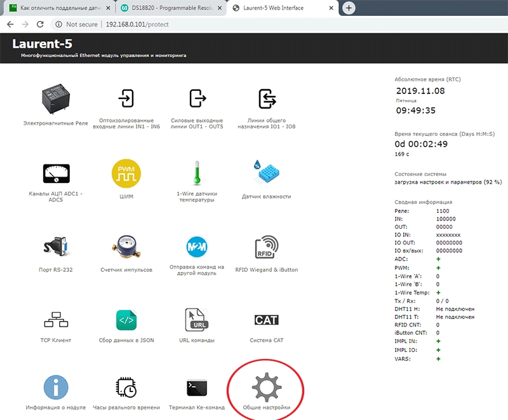The height and width of the screenshot is (420, 508).
Task: Open a new browser tab
Action: click(349, 8)
